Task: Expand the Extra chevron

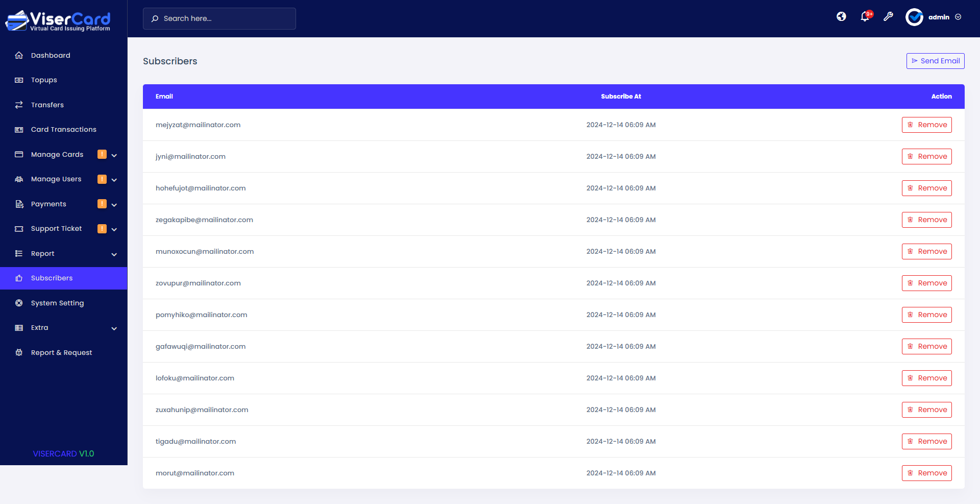Action: click(114, 328)
